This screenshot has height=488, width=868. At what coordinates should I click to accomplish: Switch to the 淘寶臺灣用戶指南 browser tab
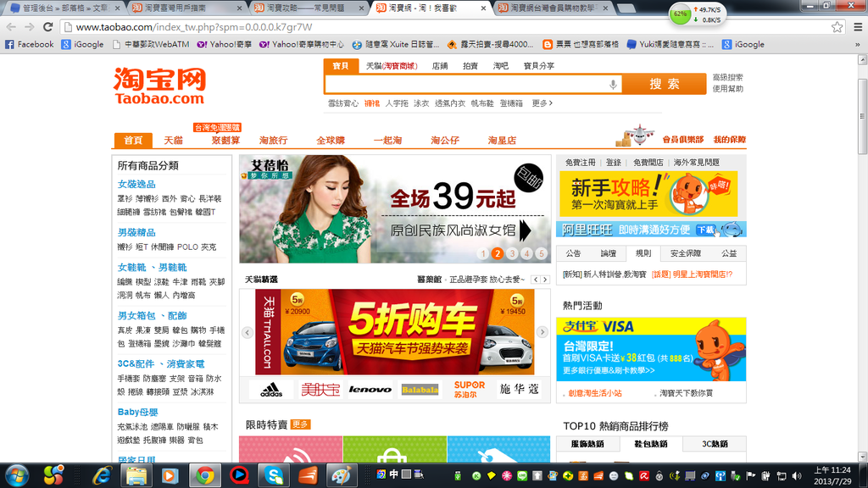(187, 8)
